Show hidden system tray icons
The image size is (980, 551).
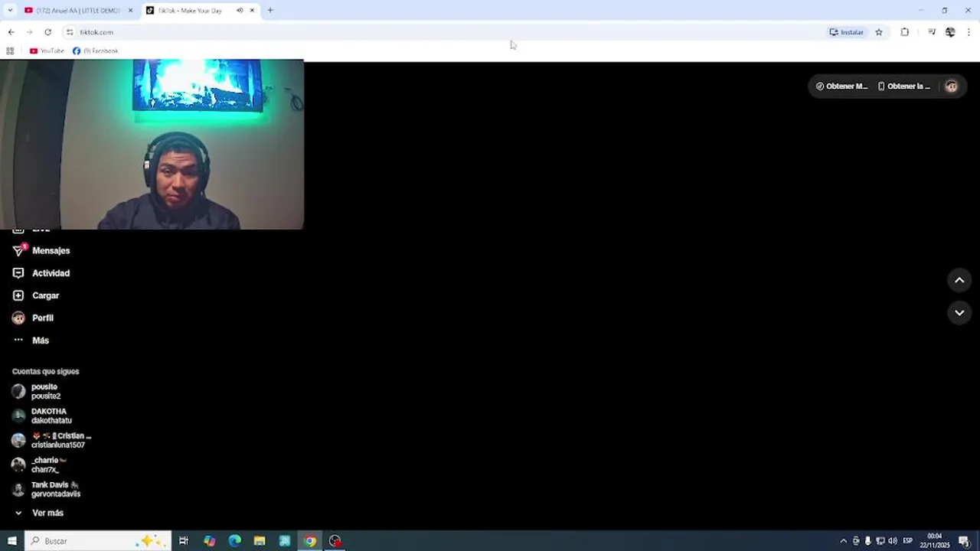(844, 541)
